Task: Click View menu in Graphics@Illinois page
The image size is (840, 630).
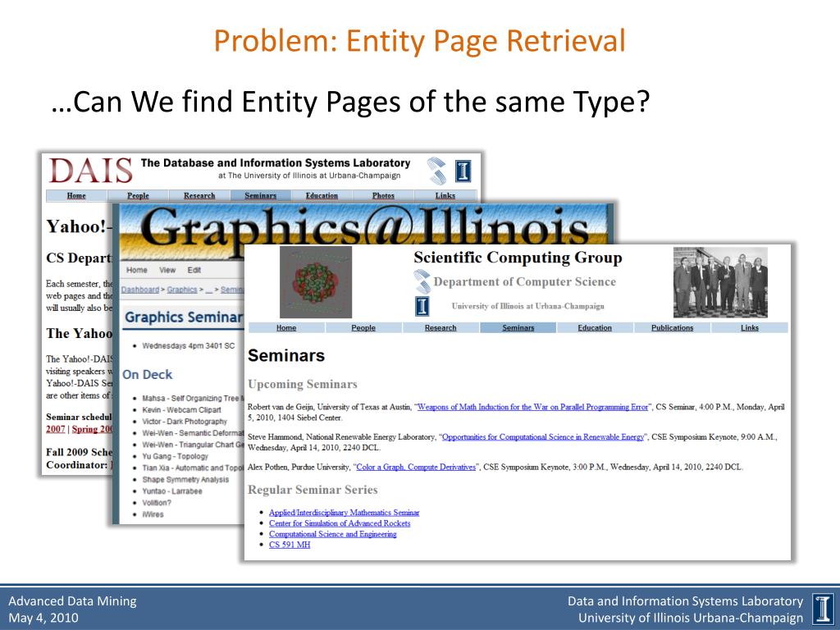Action: point(167,270)
